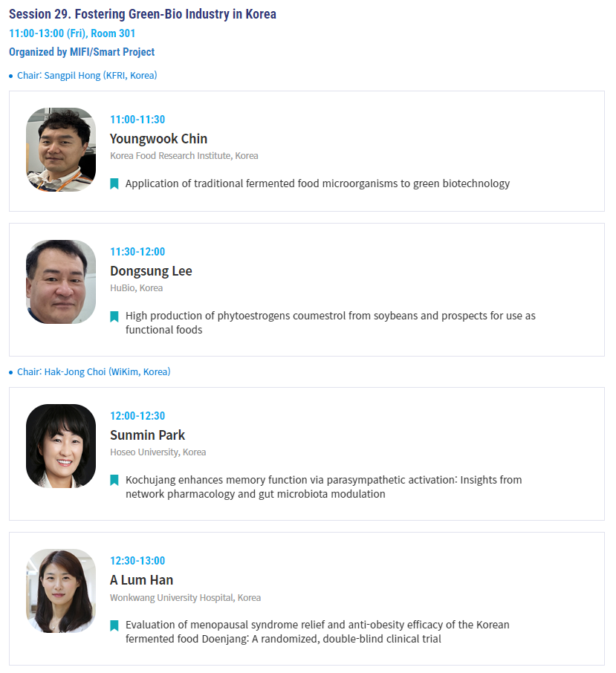Click the Wonkwang University Hospital affiliation text
616x673 pixels.
[185, 597]
